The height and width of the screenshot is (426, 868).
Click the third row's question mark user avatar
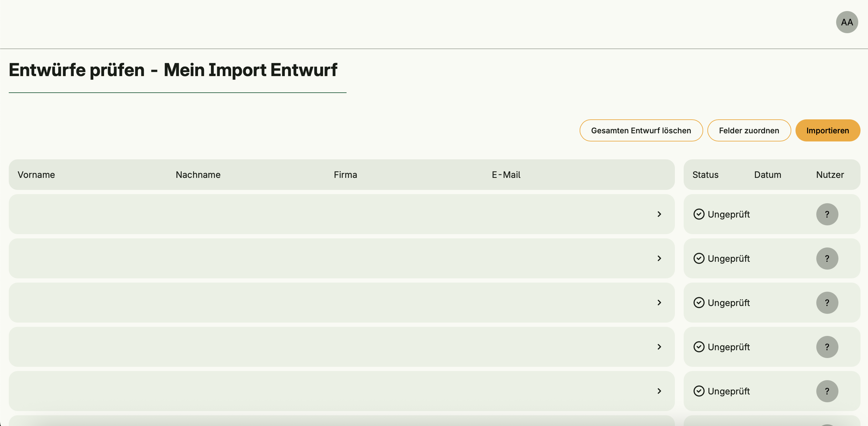(827, 303)
